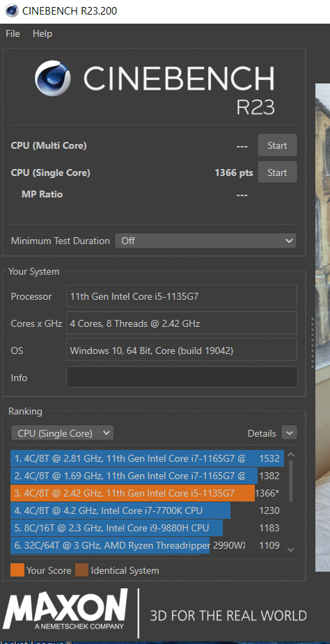Click the Cinebench app icon in title bar
Screen dimensions: 330x644
(x=12, y=11)
